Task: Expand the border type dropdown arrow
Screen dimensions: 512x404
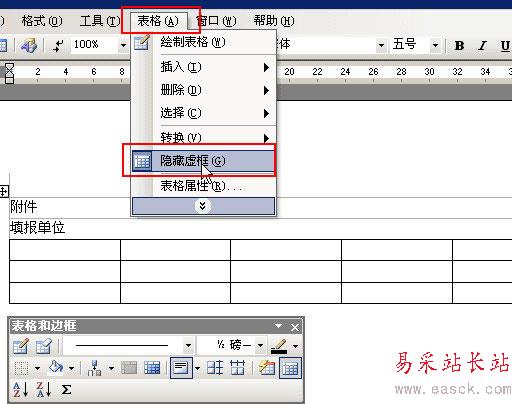Action: (x=37, y=368)
